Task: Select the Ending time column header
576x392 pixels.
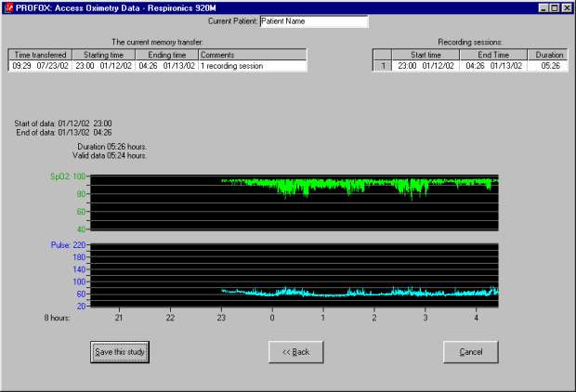Action: tap(167, 55)
